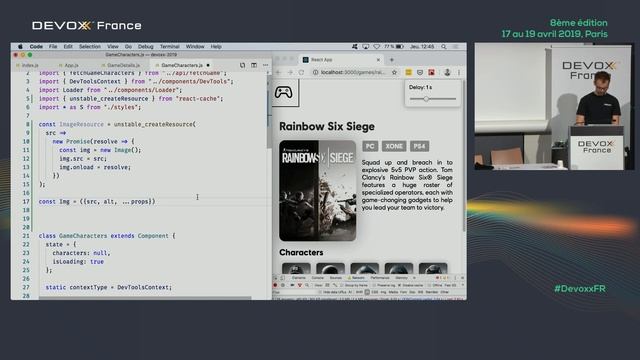Viewport: 640px width, 360px height.
Task: Click the red browser extension icon
Action: click(431, 72)
